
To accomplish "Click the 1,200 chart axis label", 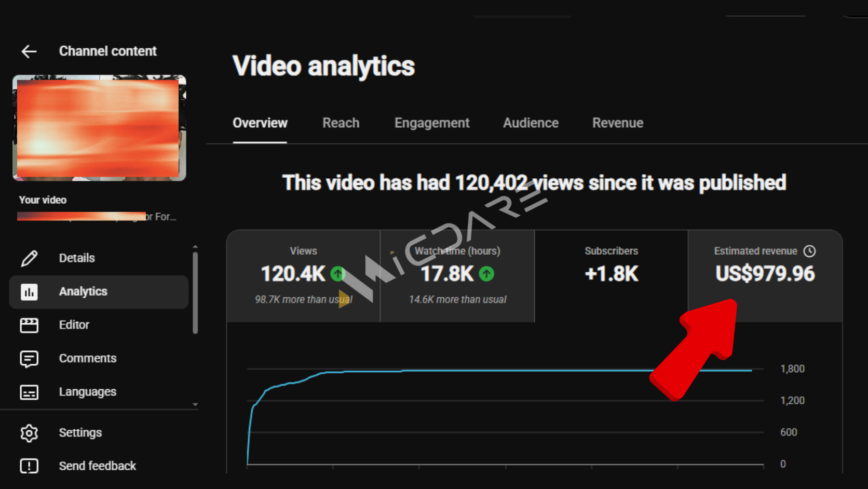I will [792, 401].
